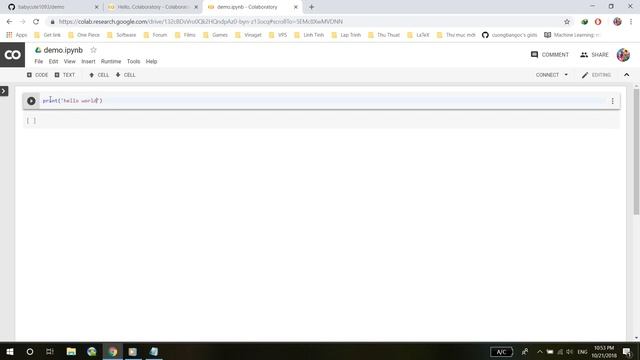Open the cell's three-dot options menu
The height and width of the screenshot is (360, 640).
coord(612,101)
